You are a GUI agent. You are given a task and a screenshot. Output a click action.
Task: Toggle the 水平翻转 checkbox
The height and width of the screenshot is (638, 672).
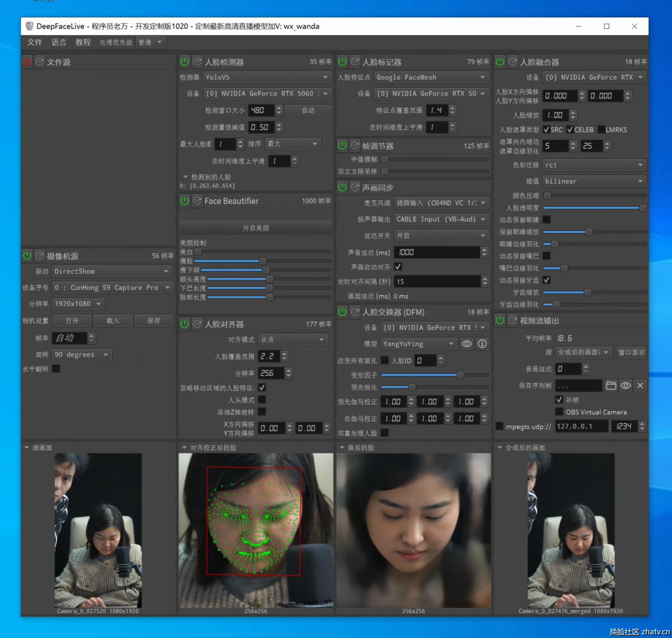coord(56,369)
